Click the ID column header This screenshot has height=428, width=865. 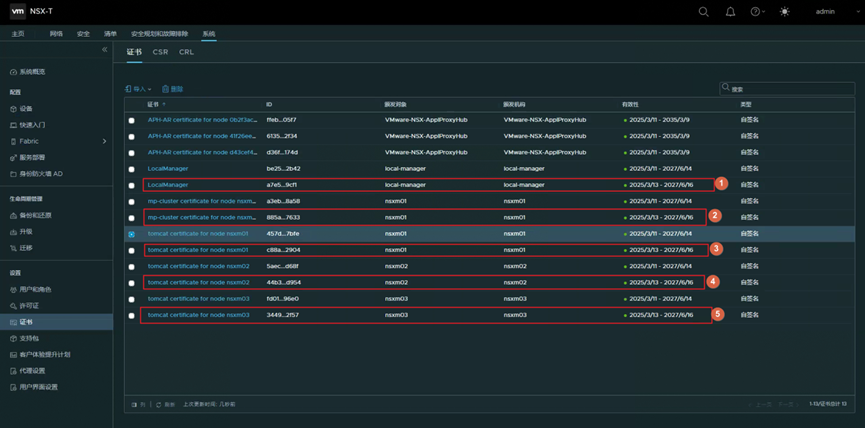(269, 104)
